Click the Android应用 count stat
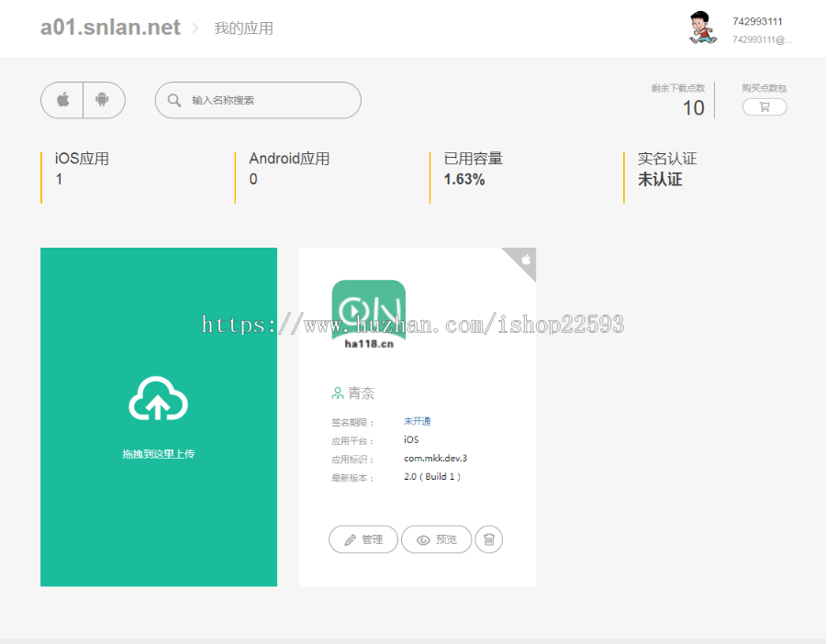 point(289,169)
